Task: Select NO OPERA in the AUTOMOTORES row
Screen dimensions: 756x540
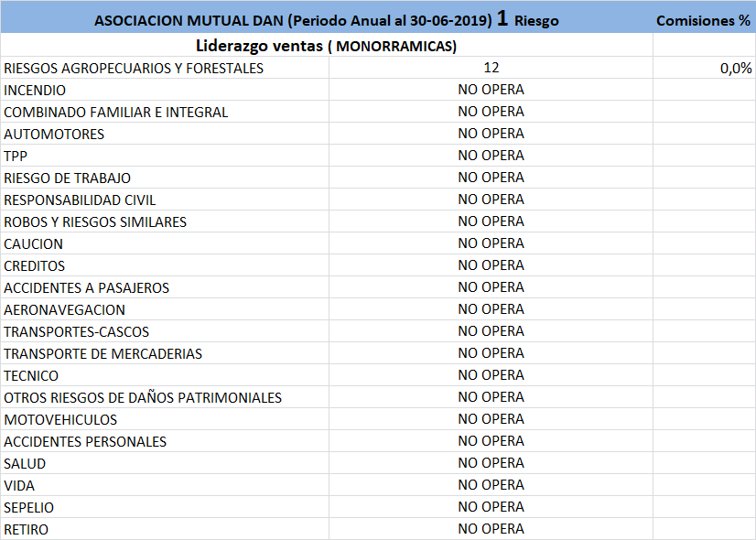Action: [491, 134]
